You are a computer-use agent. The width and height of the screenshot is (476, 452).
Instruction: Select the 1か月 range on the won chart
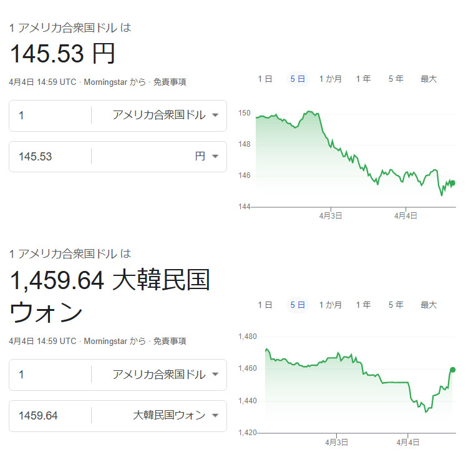330,305
